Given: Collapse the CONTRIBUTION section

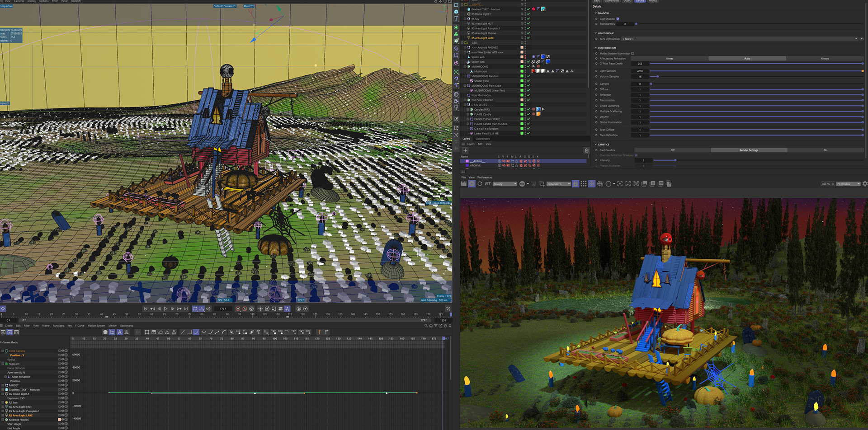Looking at the screenshot, I should (x=596, y=47).
